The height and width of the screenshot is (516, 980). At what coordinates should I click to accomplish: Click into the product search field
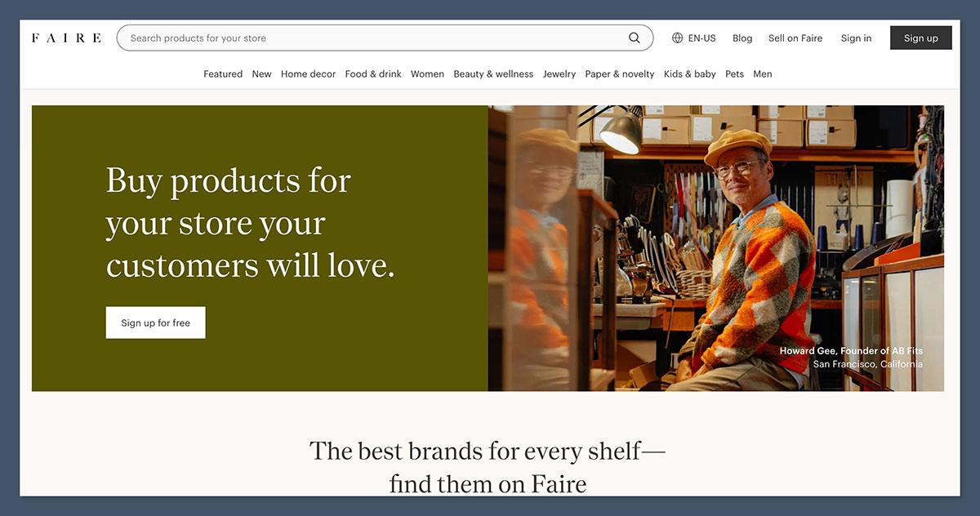(x=367, y=38)
